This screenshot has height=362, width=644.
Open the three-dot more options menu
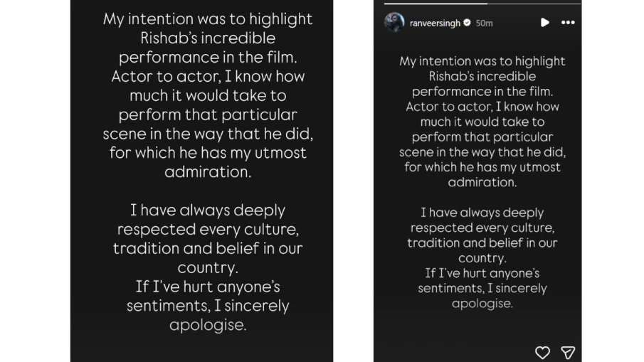coord(568,23)
